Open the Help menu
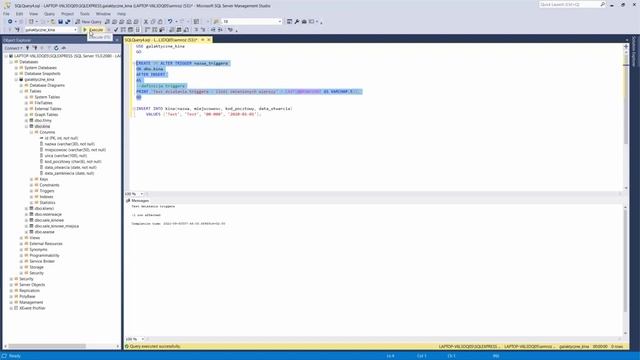Image resolution: width=640 pixels, height=360 pixels. click(x=122, y=14)
